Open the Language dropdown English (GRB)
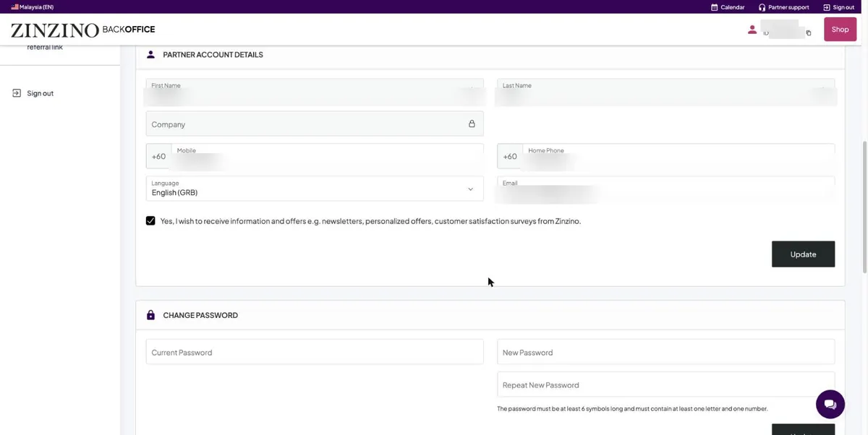This screenshot has width=868, height=435. 315,189
